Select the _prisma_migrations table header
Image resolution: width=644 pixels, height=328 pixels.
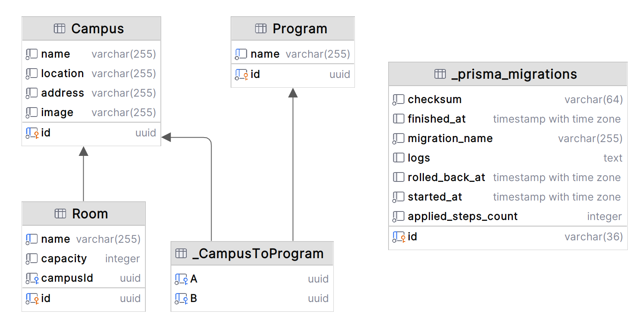click(514, 74)
